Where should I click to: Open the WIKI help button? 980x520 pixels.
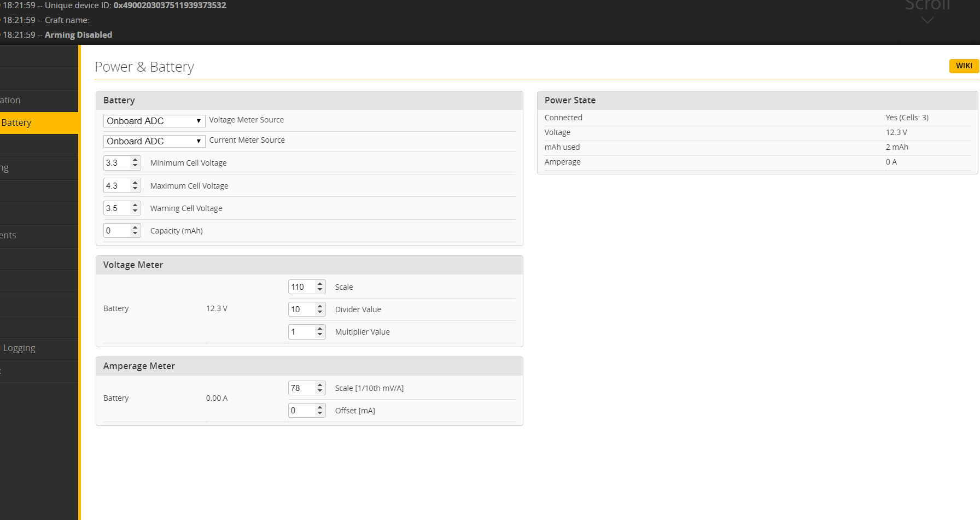(964, 66)
